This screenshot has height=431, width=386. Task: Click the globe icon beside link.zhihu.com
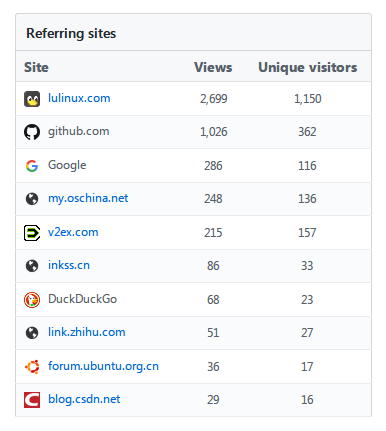click(32, 333)
